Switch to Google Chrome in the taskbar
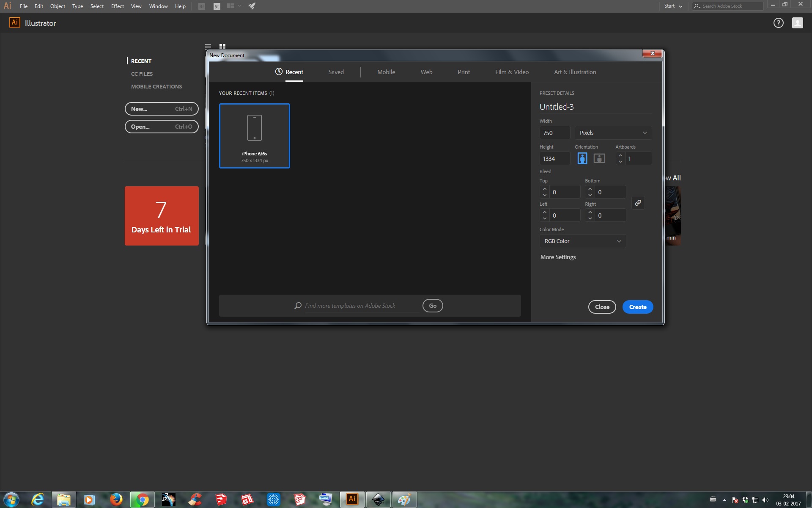Image resolution: width=812 pixels, height=508 pixels. click(x=143, y=500)
